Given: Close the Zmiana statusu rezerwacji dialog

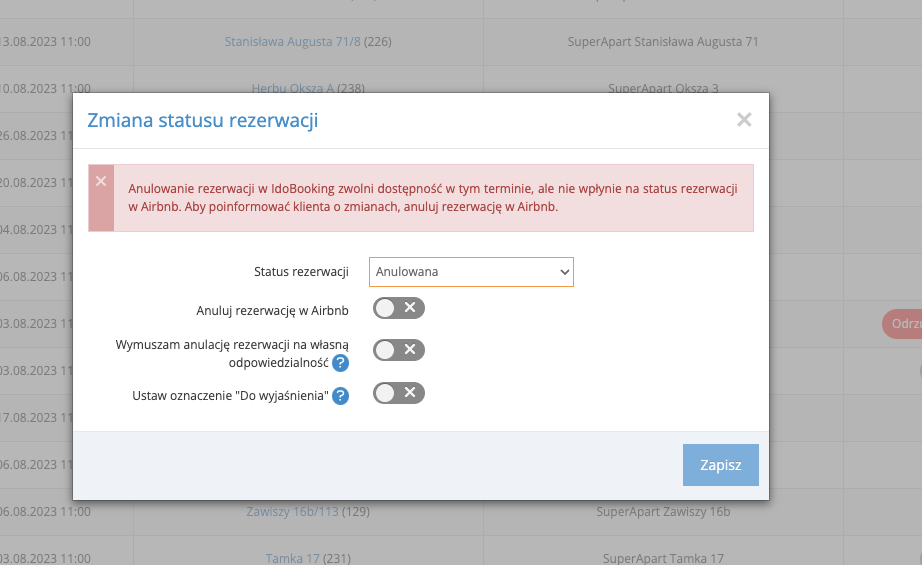Looking at the screenshot, I should [x=743, y=120].
